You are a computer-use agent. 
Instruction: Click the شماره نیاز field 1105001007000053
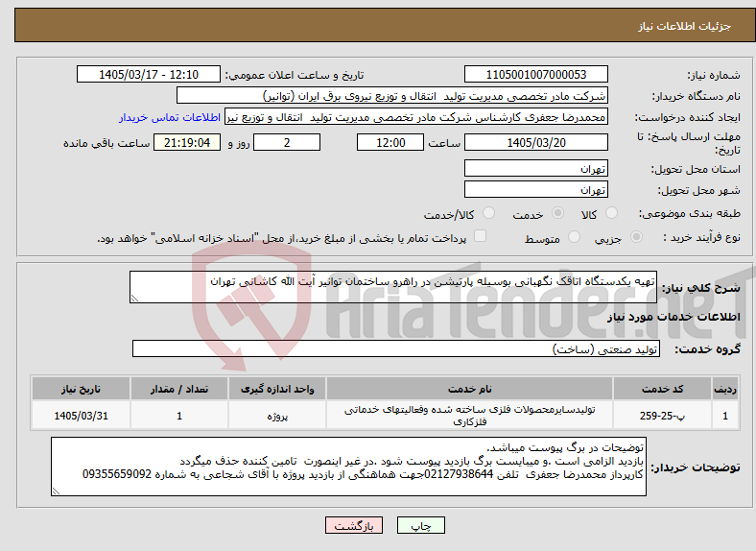[535, 75]
